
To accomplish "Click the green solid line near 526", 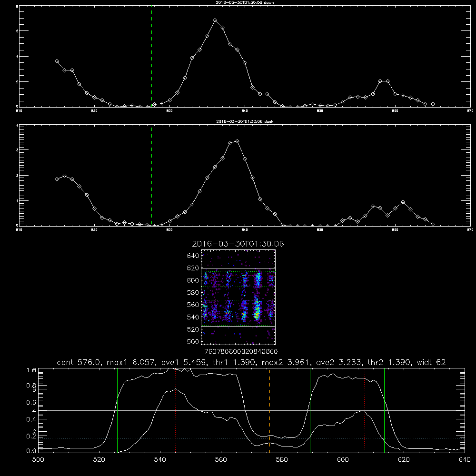I will click(x=117, y=410).
